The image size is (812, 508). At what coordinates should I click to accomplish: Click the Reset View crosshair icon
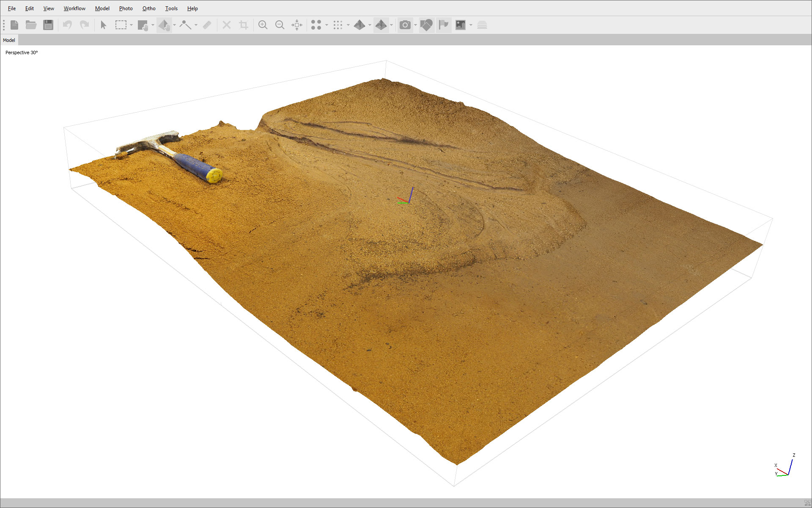(297, 25)
